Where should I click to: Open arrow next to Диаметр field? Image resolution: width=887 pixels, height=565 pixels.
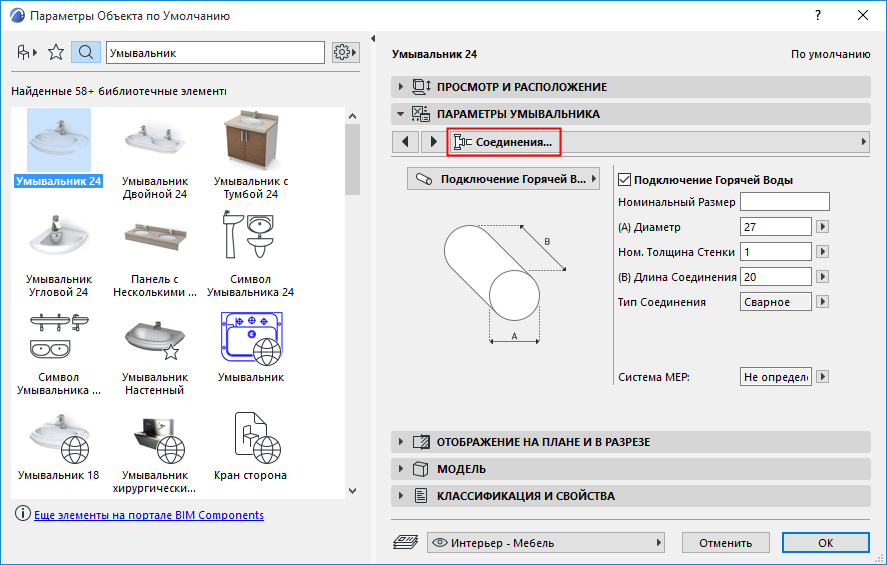point(823,227)
